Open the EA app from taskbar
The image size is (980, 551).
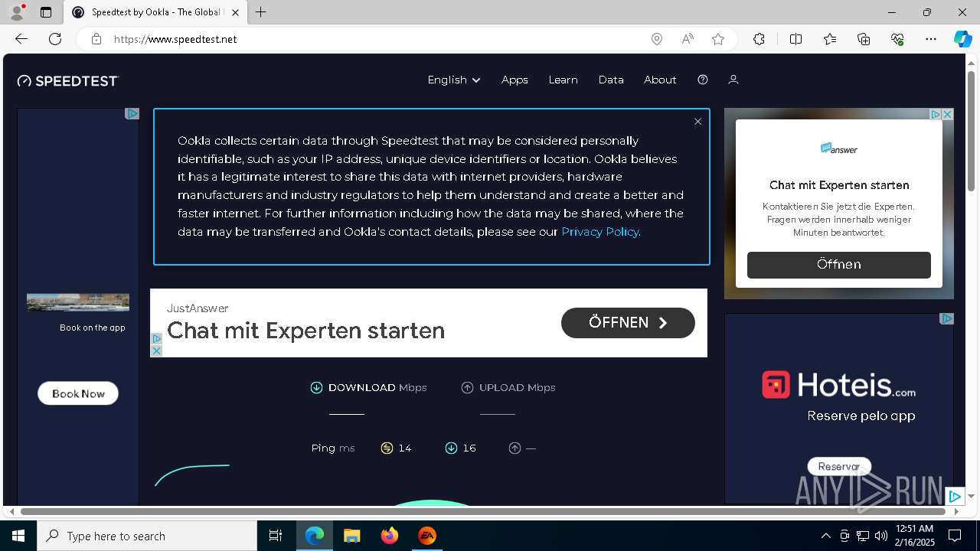(427, 536)
